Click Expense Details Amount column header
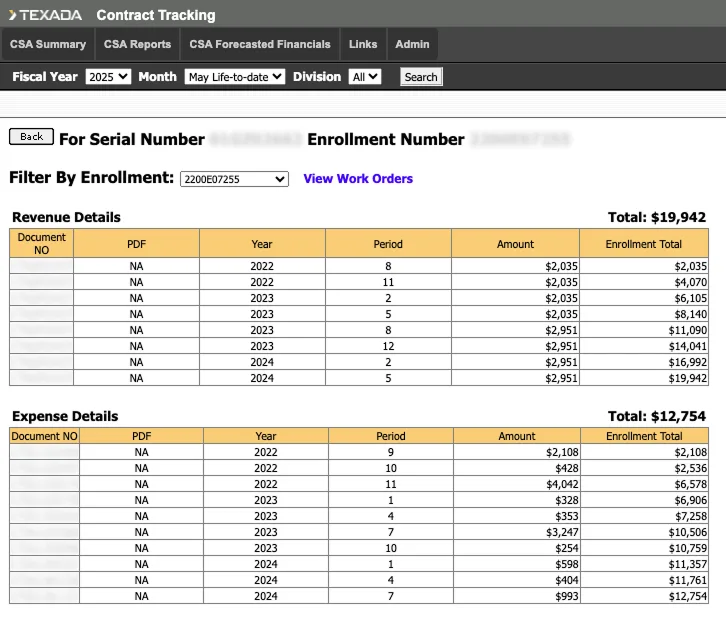726x617 pixels. tap(517, 436)
